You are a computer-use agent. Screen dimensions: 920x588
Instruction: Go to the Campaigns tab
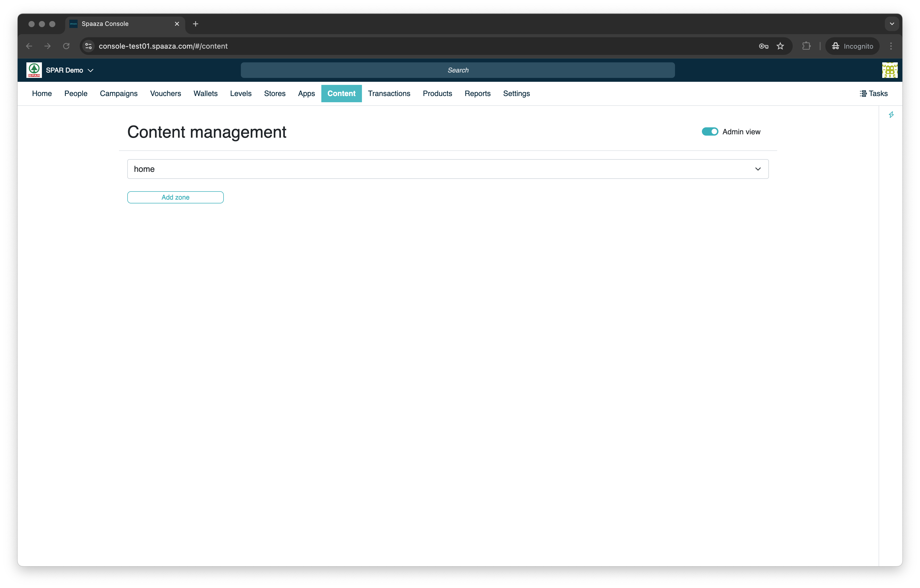click(x=118, y=94)
